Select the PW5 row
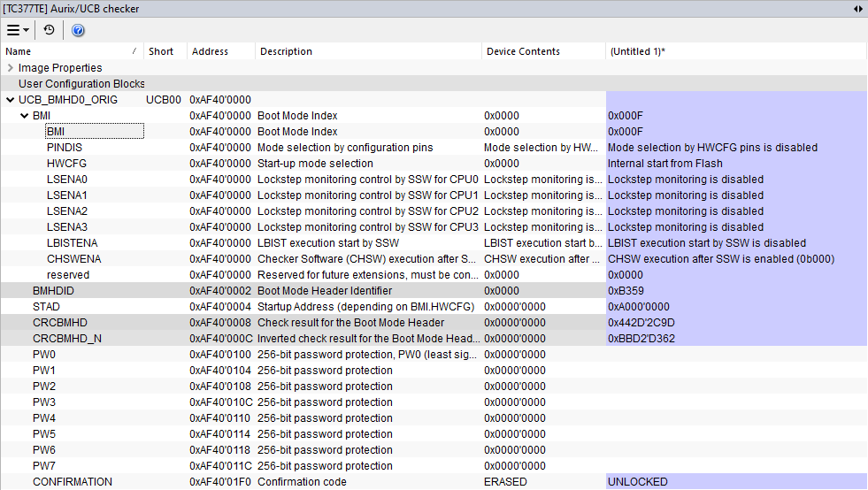The height and width of the screenshot is (490, 868). (x=434, y=434)
